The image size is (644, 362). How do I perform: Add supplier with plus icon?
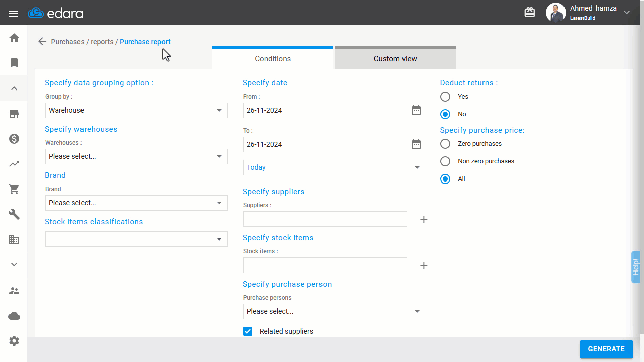coord(424,219)
